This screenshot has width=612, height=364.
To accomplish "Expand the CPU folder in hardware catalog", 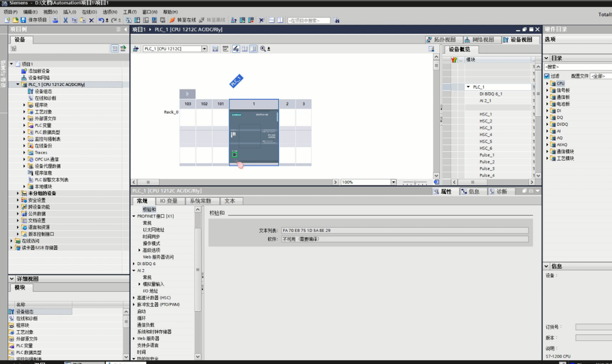I will [x=548, y=83].
